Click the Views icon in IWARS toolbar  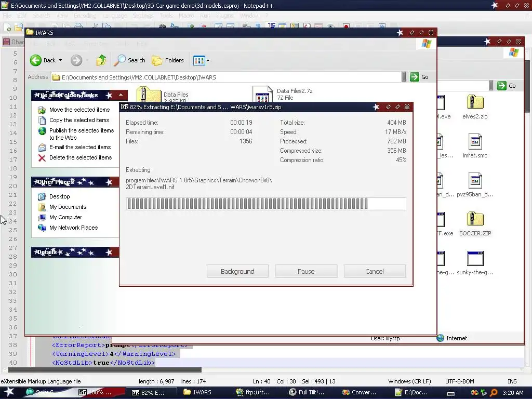199,61
